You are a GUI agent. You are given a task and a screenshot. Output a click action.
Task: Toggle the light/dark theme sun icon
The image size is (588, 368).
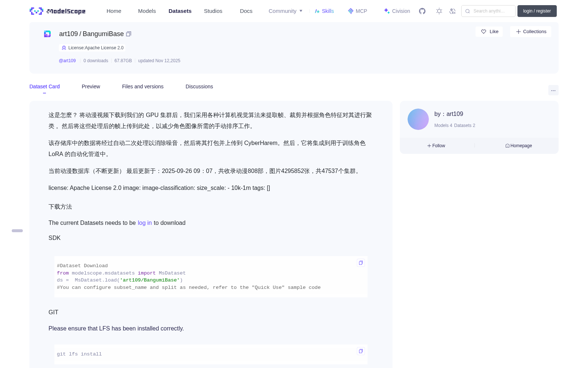click(439, 11)
